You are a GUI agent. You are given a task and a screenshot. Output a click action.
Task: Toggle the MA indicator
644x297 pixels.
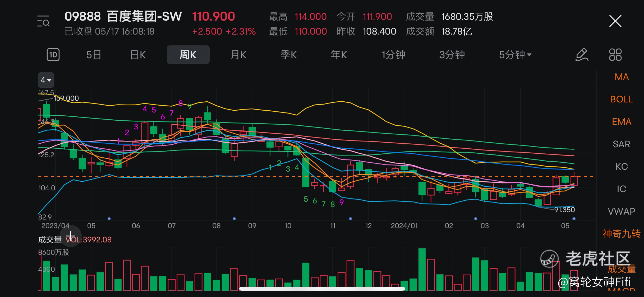coord(622,77)
